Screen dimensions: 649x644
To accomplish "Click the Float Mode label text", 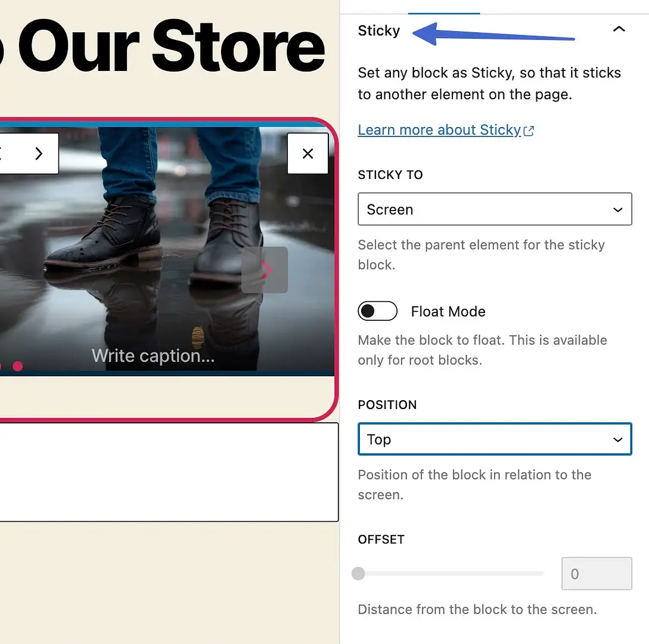I will coord(448,311).
